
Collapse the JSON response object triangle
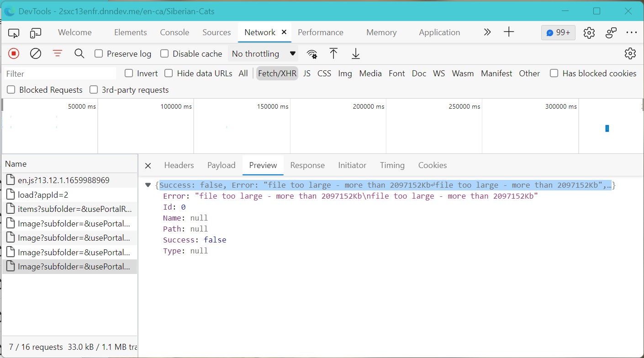(x=148, y=184)
